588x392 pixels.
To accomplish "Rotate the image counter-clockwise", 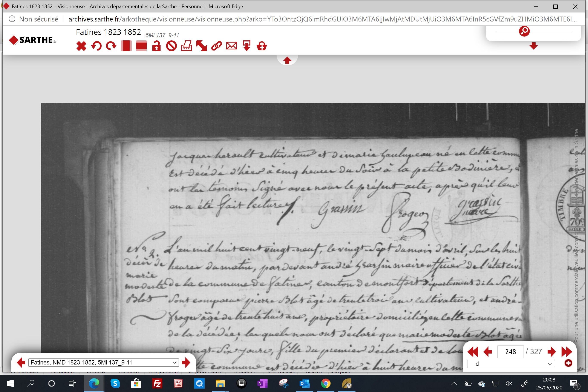I will click(x=96, y=46).
